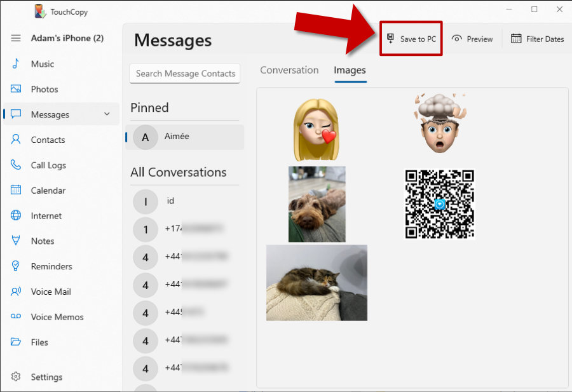Maximize the TouchCopy window
This screenshot has width=572, height=392.
(x=534, y=10)
